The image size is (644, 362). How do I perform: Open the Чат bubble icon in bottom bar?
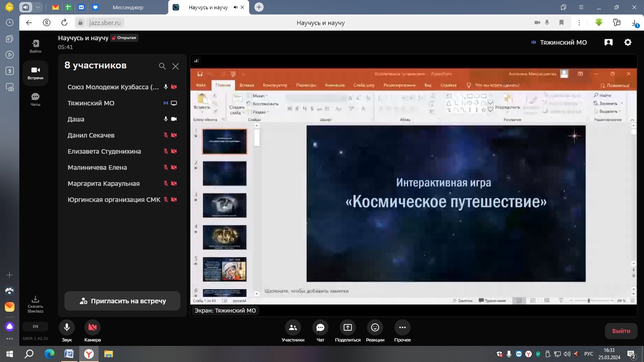pos(320,327)
